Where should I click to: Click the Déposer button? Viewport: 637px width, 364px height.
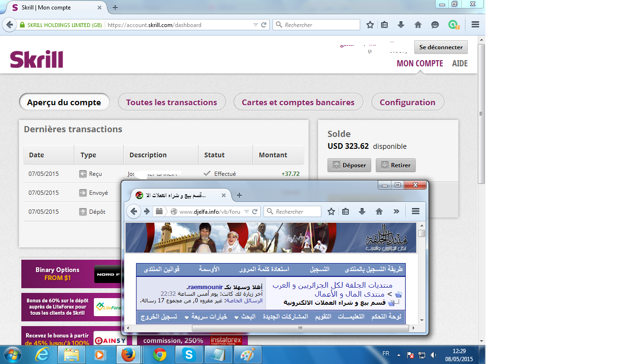tap(349, 165)
